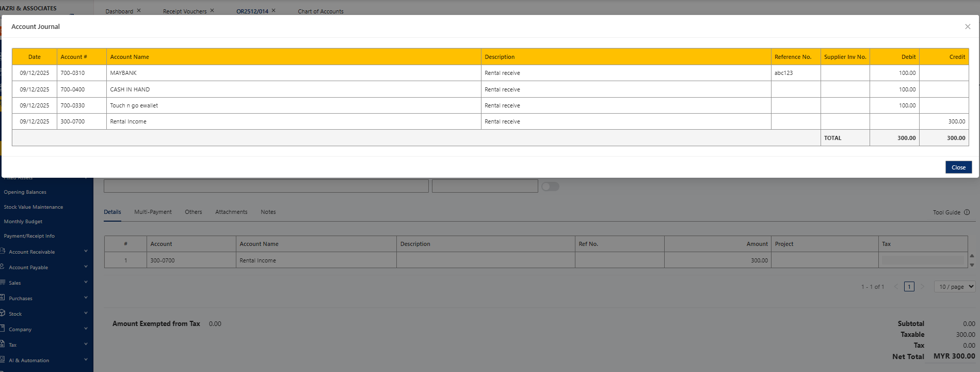Click reference number abc123
Image resolution: width=980 pixels, height=372 pixels.
click(x=783, y=73)
